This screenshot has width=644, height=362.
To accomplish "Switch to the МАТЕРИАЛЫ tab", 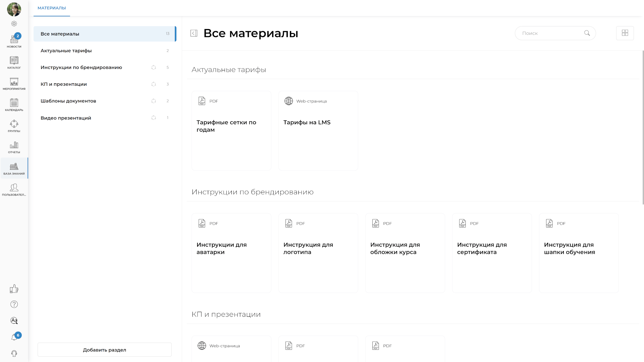I will point(52,8).
